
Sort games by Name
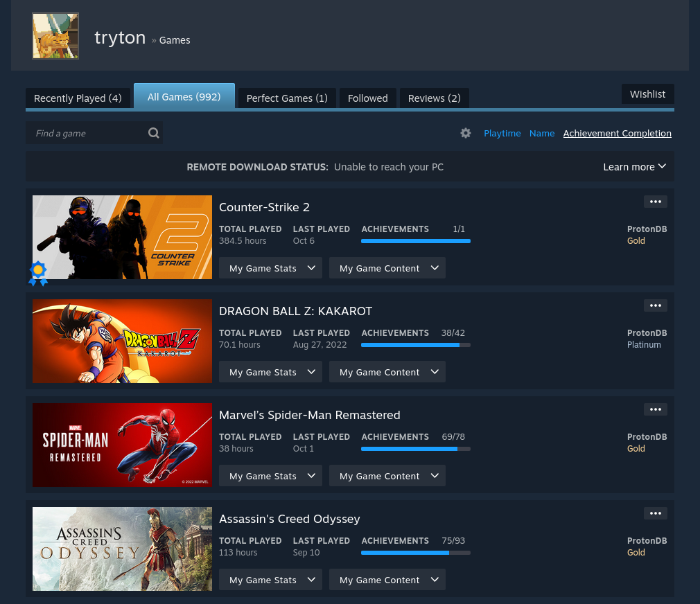pos(542,134)
